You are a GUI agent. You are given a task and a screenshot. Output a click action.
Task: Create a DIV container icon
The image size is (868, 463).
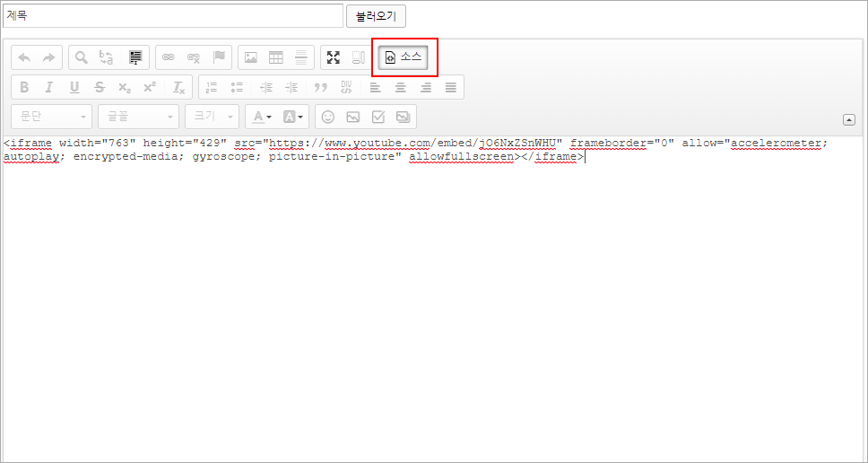pos(346,87)
